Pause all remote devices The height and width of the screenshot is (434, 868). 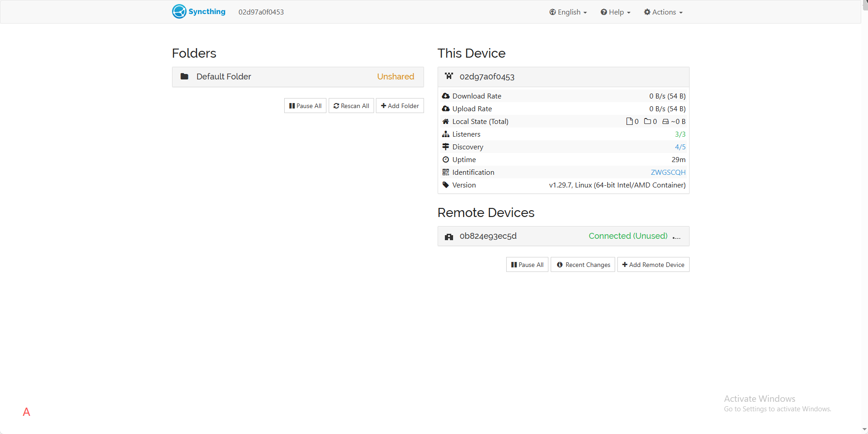(x=527, y=265)
